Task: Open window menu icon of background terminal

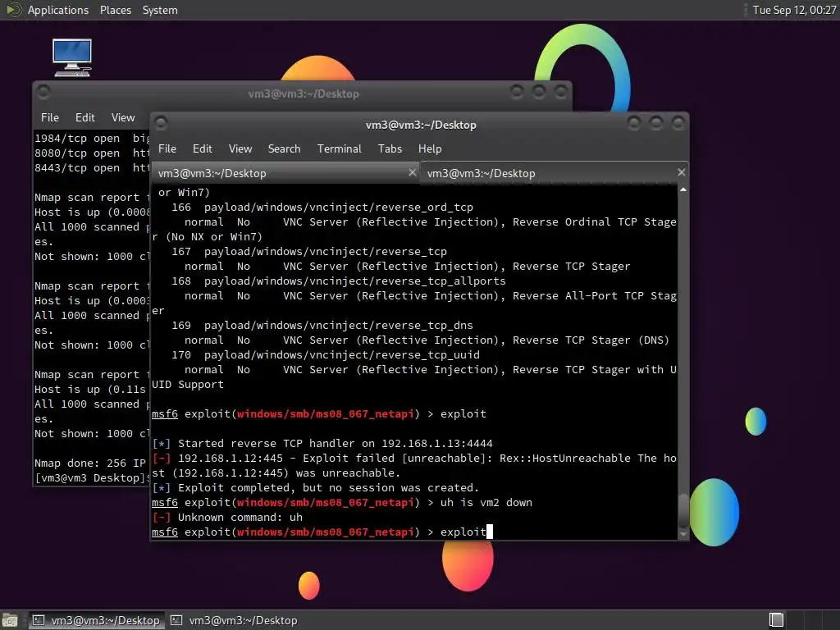Action: [44, 93]
